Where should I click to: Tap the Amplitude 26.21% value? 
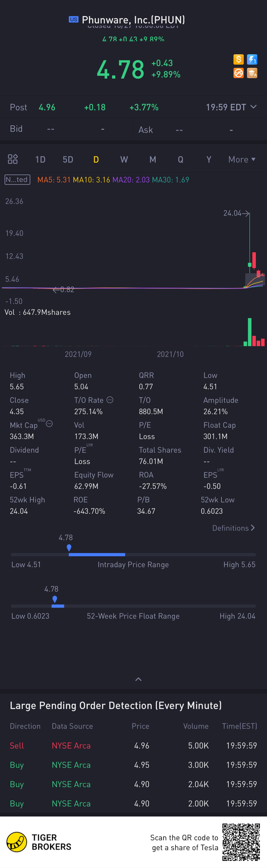click(x=215, y=411)
